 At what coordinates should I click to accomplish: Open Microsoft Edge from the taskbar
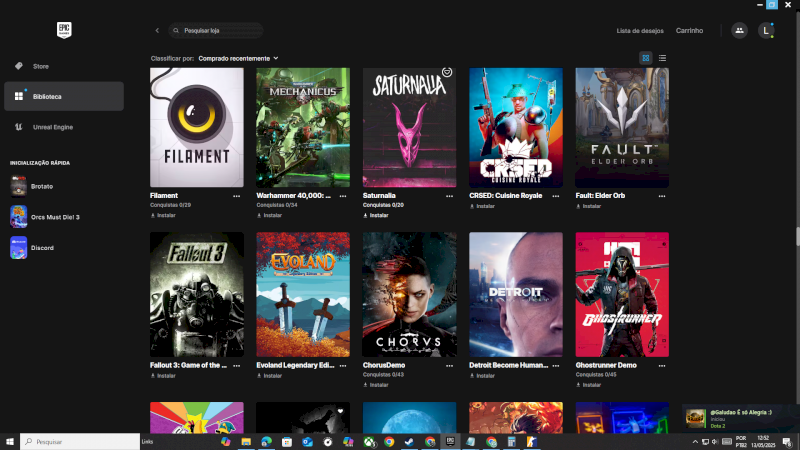click(266, 442)
